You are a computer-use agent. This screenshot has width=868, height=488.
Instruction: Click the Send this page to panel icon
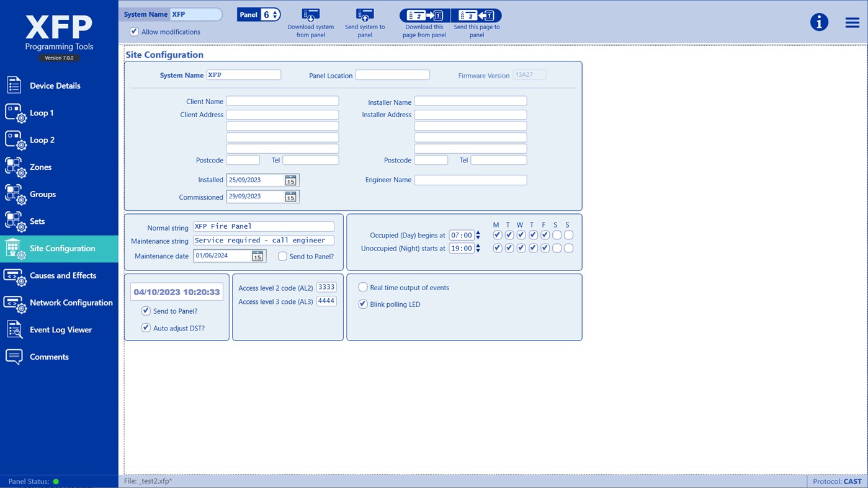click(476, 15)
